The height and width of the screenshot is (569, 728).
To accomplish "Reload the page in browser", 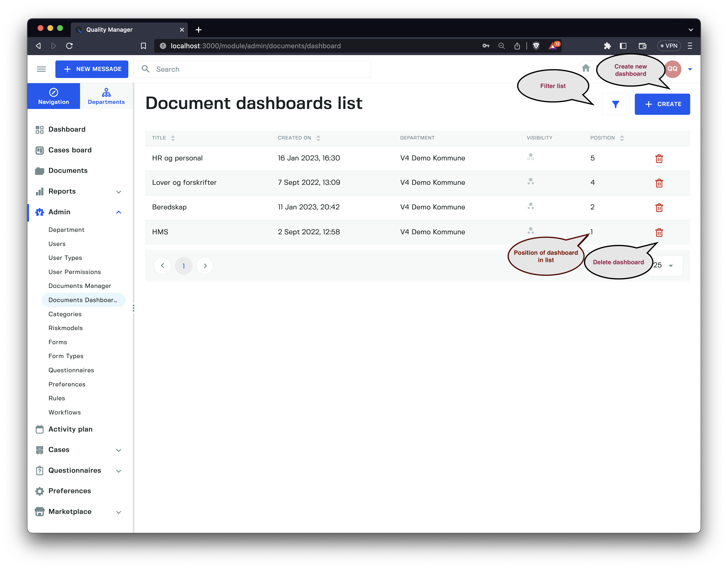I will (69, 46).
